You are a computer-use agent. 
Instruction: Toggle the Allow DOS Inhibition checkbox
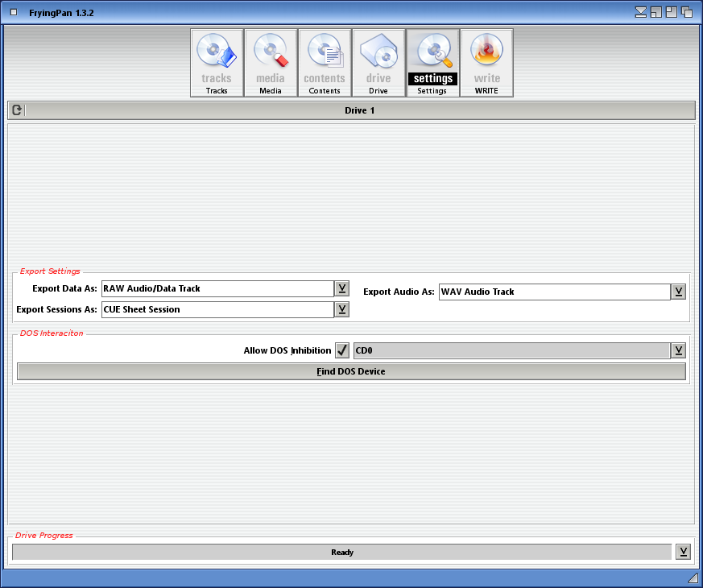click(342, 350)
